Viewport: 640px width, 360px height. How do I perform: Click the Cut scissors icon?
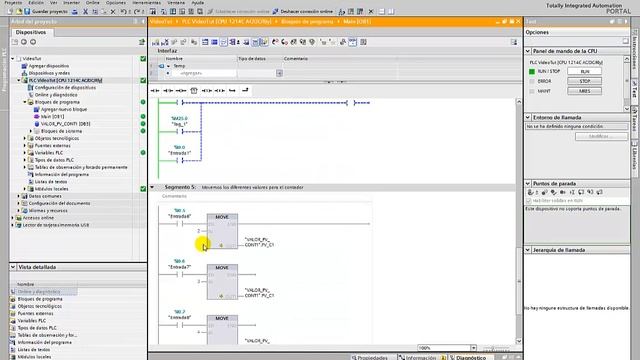(x=86, y=11)
